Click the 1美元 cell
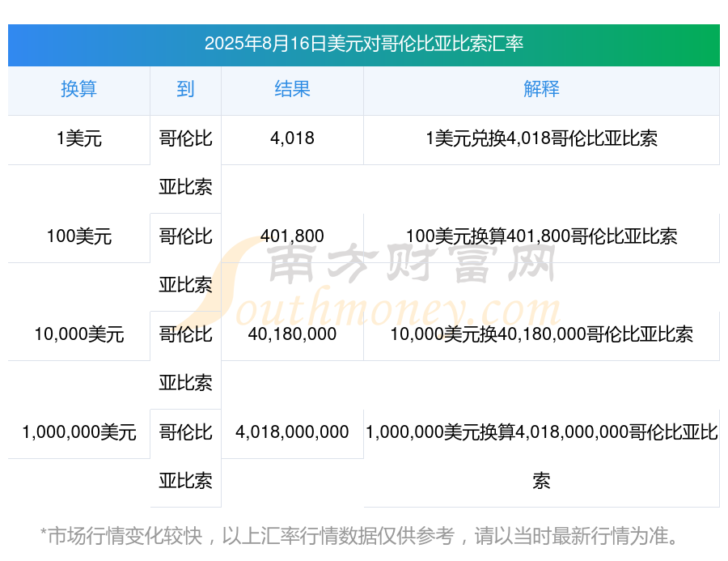 pyautogui.click(x=79, y=138)
